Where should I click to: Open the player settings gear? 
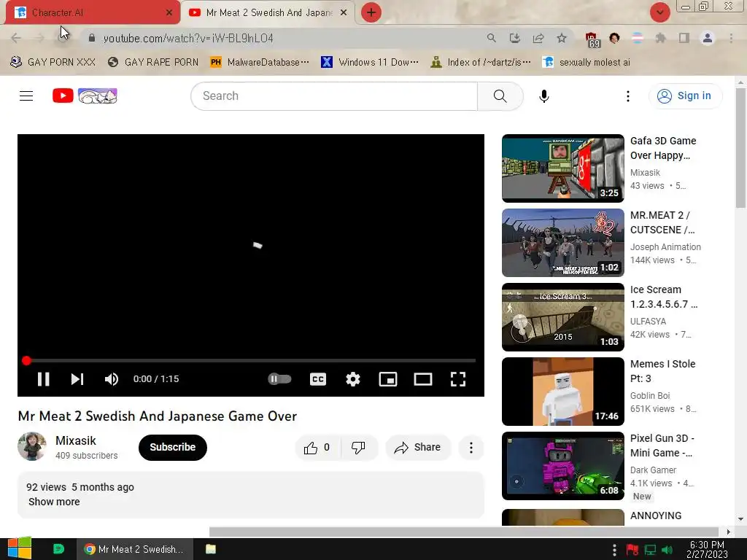pos(353,379)
